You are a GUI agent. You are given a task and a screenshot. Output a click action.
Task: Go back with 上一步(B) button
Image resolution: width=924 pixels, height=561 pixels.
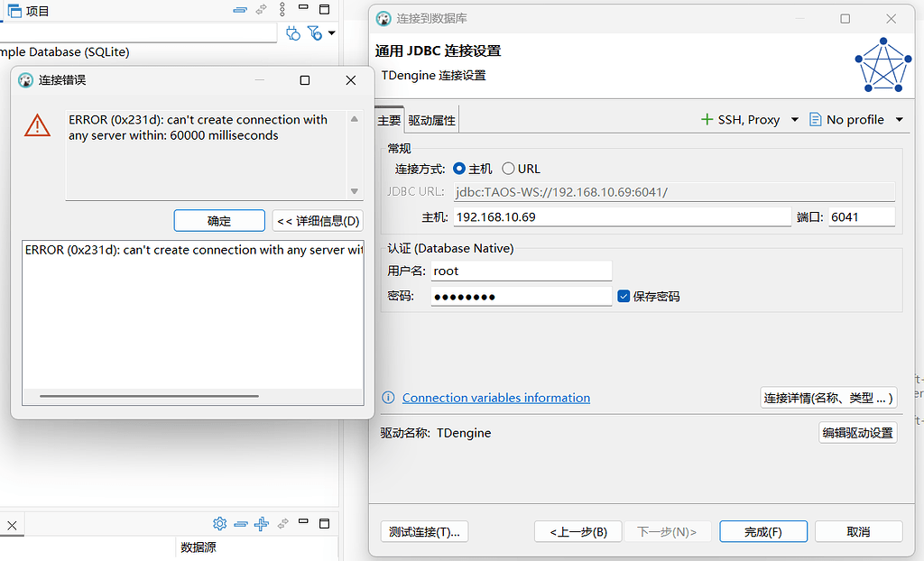pyautogui.click(x=578, y=531)
